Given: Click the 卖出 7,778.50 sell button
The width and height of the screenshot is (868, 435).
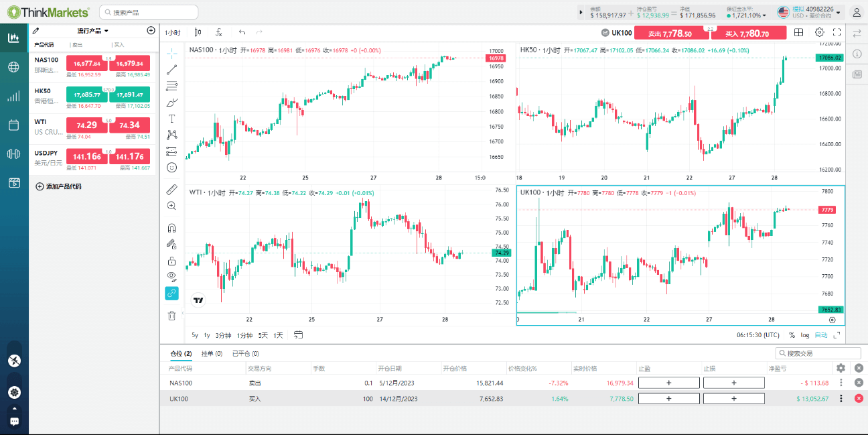Looking at the screenshot, I should coord(671,34).
